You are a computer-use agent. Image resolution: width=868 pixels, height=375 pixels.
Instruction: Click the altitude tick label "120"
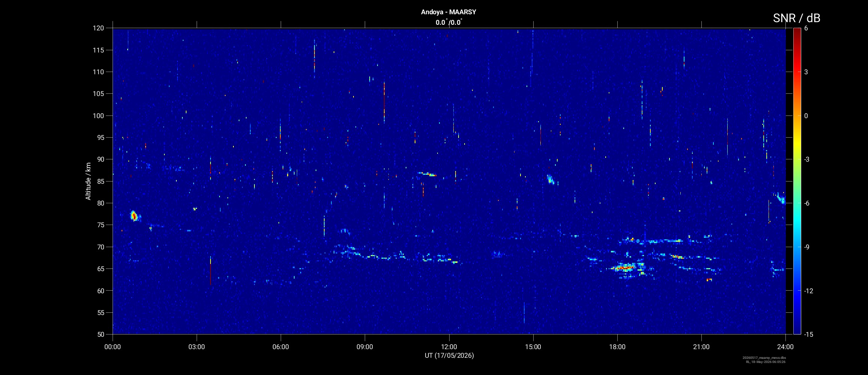(98, 28)
